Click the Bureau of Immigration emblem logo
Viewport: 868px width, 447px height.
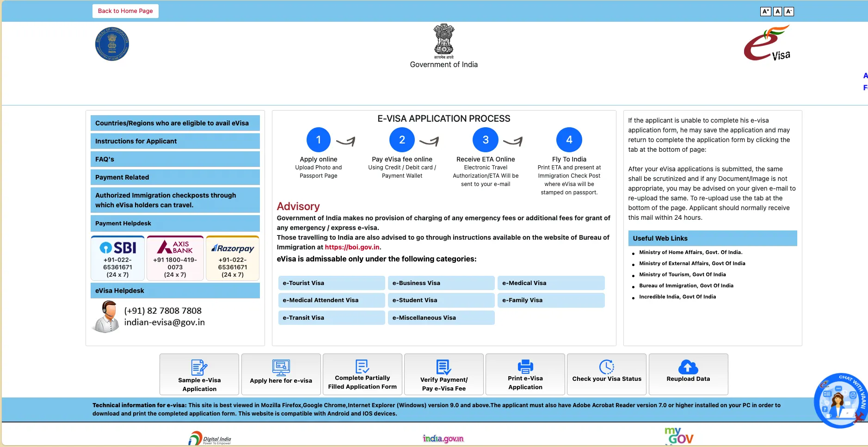coord(112,44)
